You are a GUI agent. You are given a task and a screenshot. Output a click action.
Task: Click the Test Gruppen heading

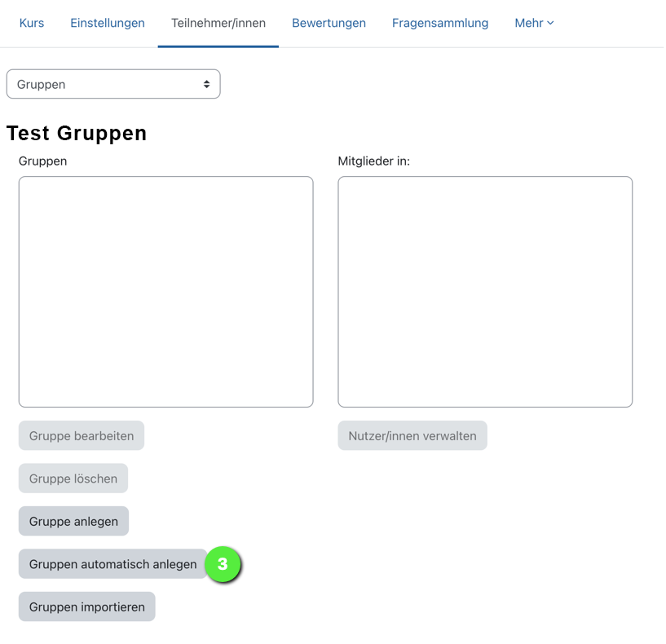pos(76,133)
